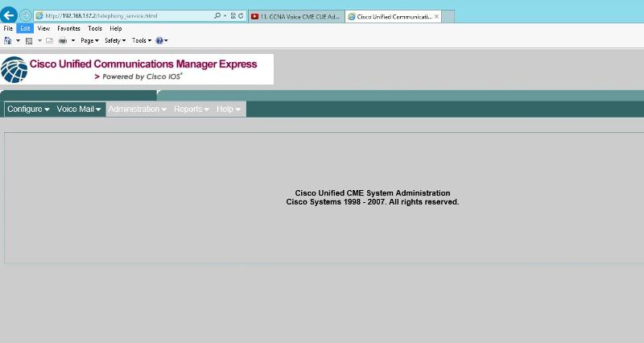This screenshot has height=343, width=644.
Task: Switch to the CCNA Voice CME CUE tab
Action: 296,16
